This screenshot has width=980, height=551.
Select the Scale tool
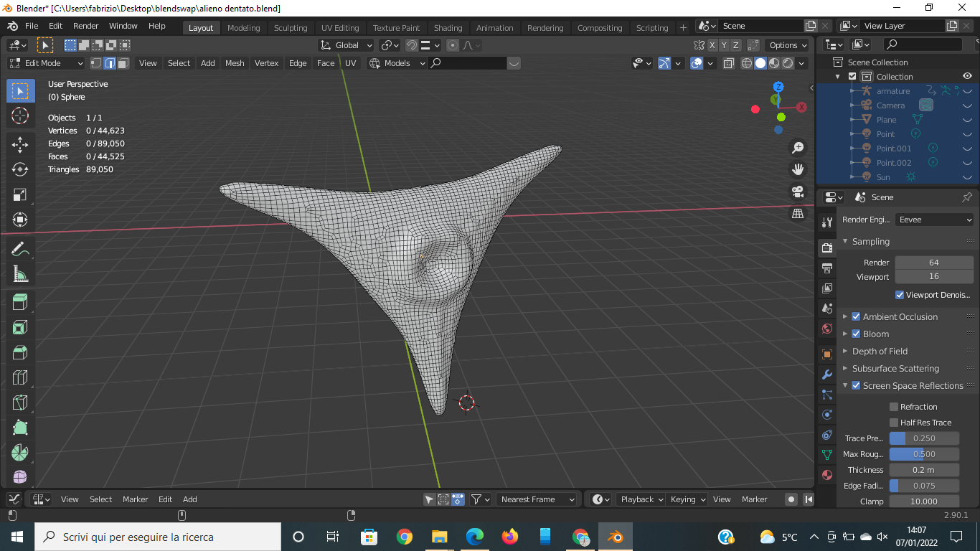tap(20, 194)
